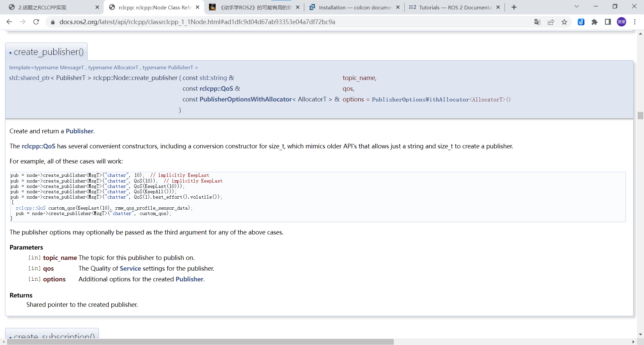Go forward to the next page

point(22,22)
